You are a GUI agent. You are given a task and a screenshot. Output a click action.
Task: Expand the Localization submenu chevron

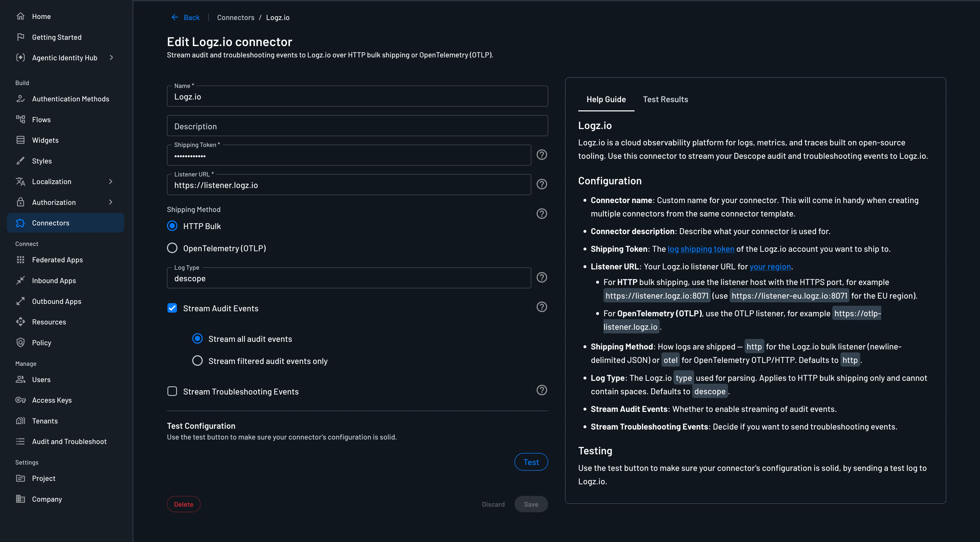(x=111, y=181)
